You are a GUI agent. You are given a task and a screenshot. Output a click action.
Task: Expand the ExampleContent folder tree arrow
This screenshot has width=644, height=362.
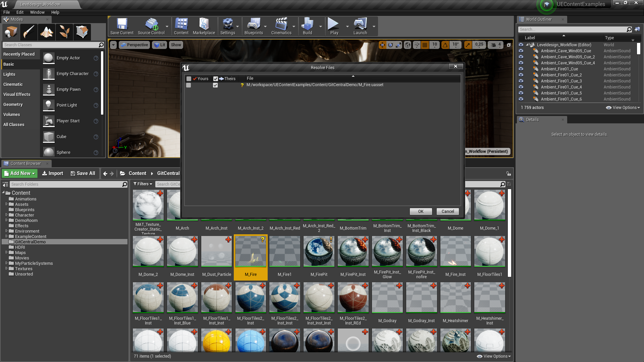pyautogui.click(x=6, y=236)
